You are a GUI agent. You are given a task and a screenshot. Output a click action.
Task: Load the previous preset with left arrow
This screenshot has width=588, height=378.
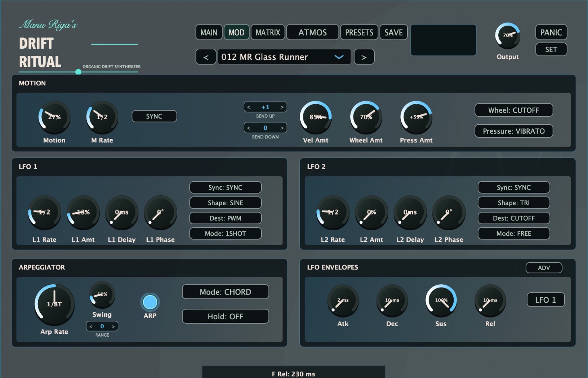[x=206, y=57]
